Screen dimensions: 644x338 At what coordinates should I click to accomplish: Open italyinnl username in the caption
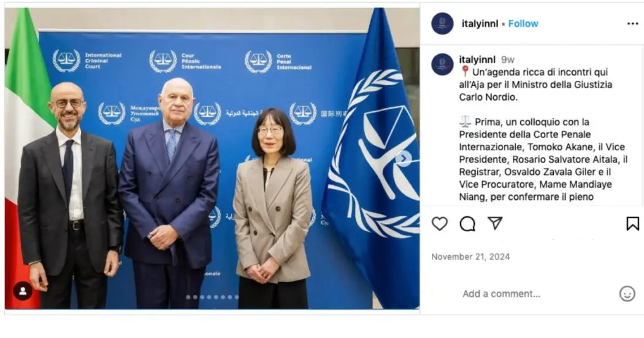pos(477,60)
